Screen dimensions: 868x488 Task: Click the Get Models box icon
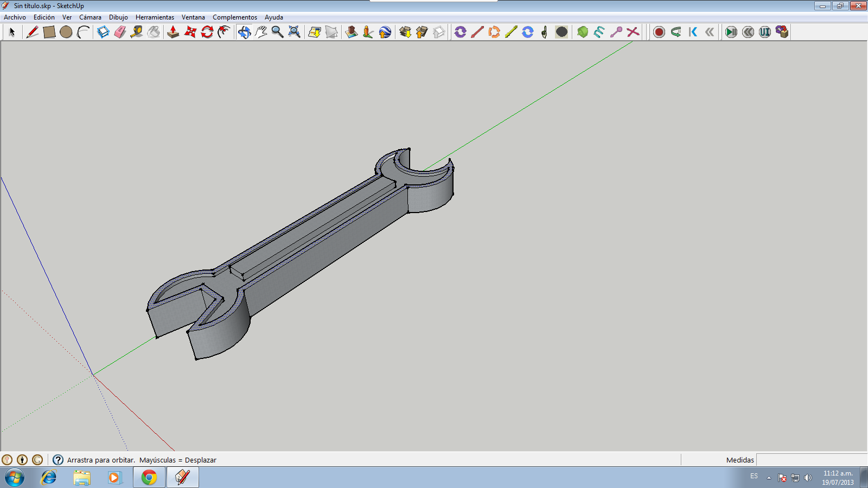point(405,32)
